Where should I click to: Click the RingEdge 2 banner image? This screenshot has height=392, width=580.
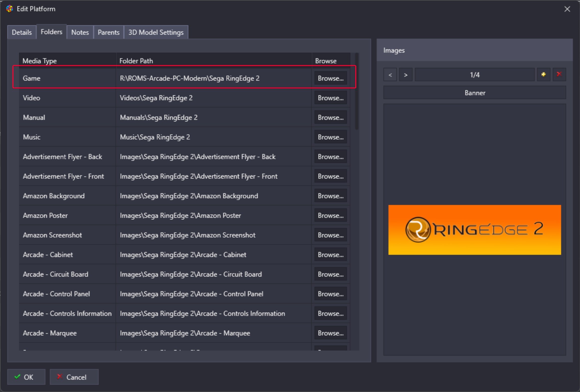point(474,230)
